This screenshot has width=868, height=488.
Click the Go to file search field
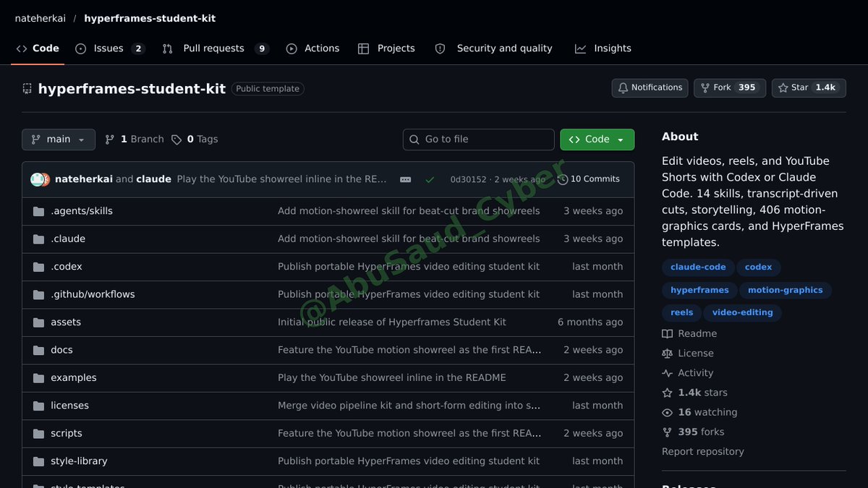point(479,140)
